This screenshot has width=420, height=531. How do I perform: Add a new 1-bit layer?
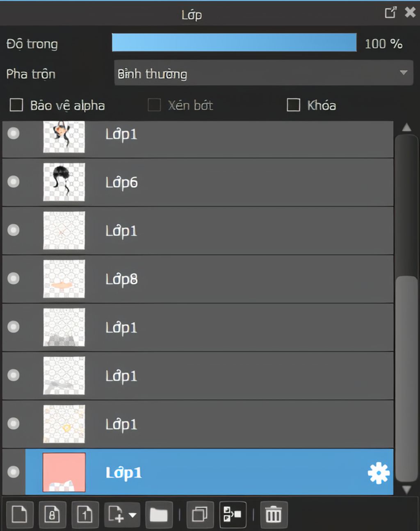pos(85,514)
